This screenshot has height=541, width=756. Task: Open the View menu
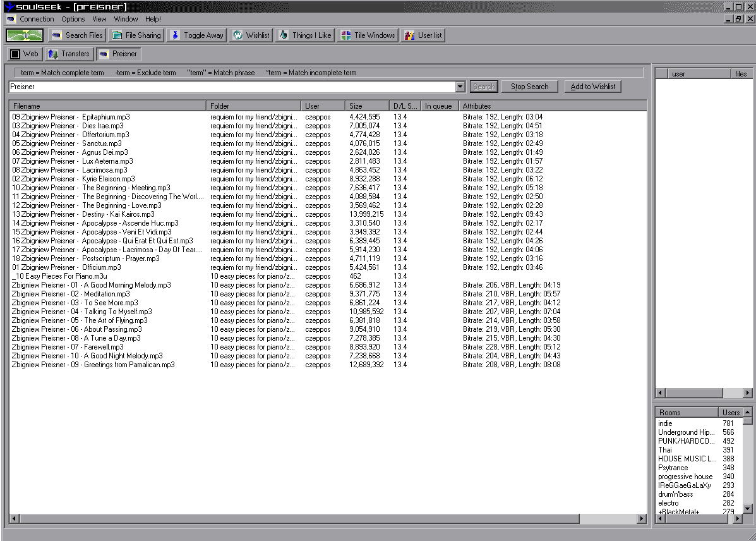tap(99, 19)
